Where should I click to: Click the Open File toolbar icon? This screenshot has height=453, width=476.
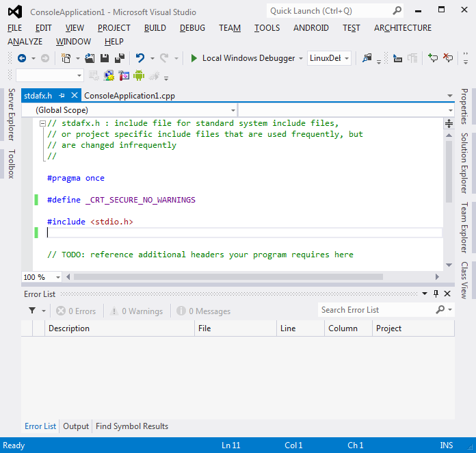(x=90, y=58)
